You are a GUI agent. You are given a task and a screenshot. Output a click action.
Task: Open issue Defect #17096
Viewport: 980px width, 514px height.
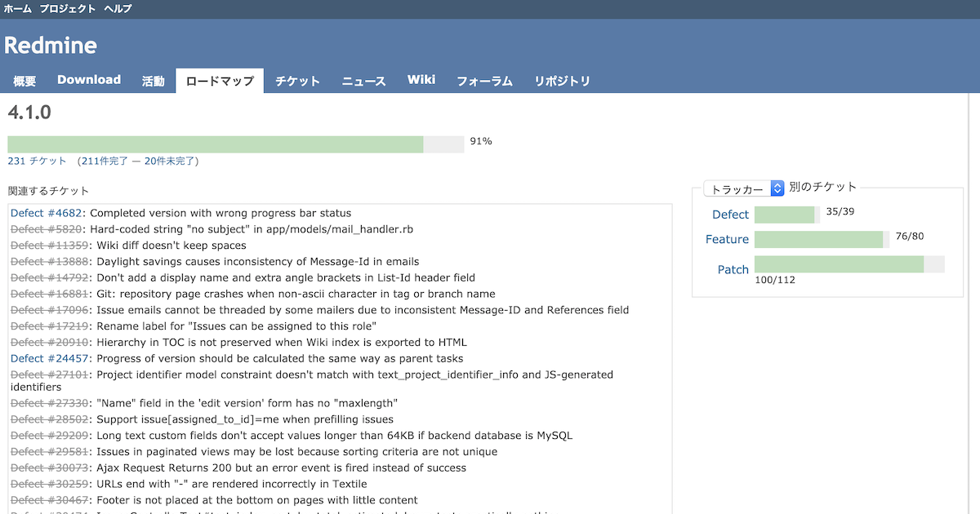pyautogui.click(x=51, y=310)
